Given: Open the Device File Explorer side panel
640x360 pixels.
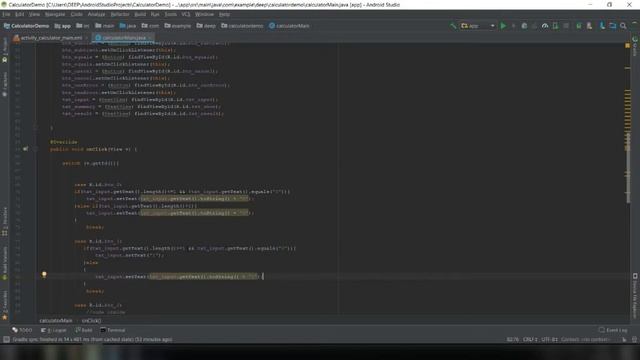Looking at the screenshot, I should [x=635, y=296].
